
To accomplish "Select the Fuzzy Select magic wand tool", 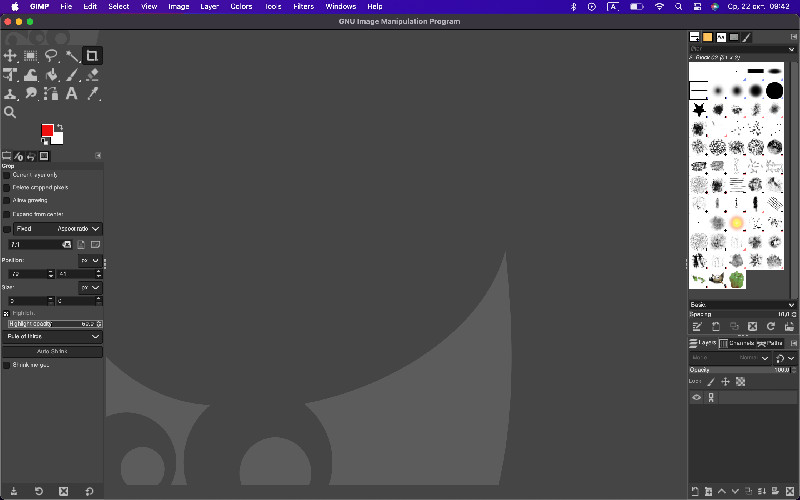I will tap(72, 56).
